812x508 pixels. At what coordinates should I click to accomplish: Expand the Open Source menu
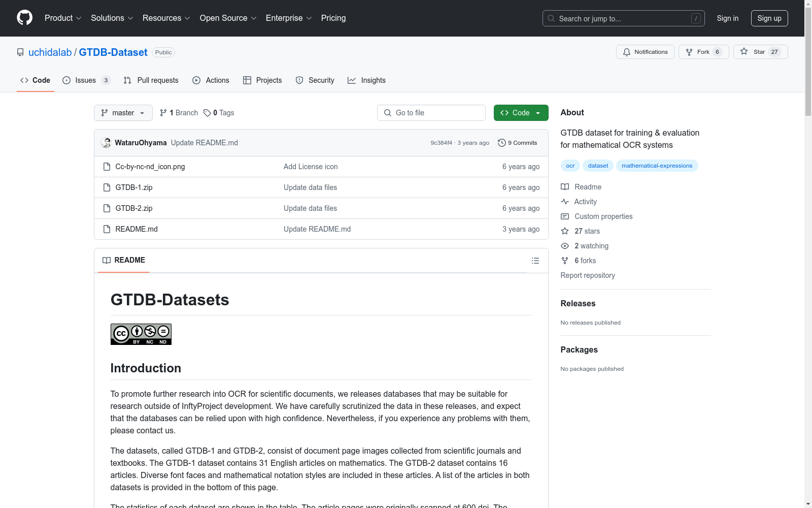tap(228, 18)
